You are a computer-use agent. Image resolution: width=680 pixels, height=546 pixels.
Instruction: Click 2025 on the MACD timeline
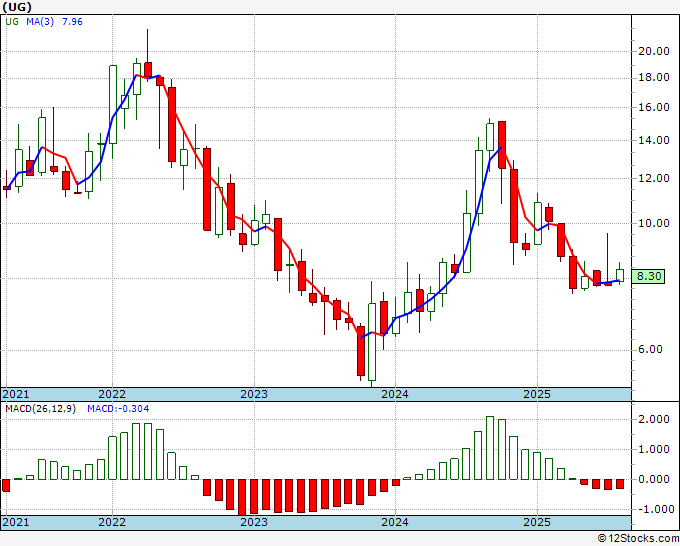pos(537,522)
